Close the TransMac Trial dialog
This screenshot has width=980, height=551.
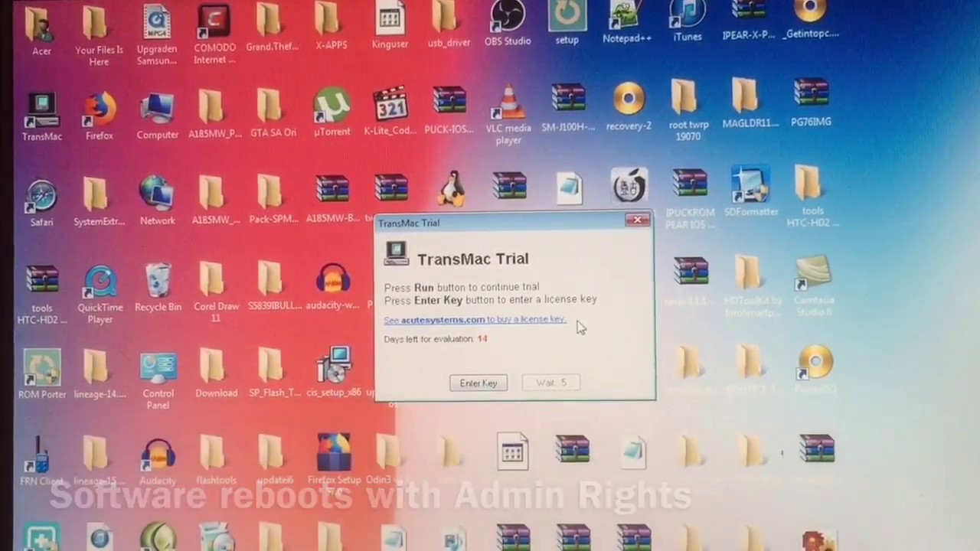tap(637, 220)
